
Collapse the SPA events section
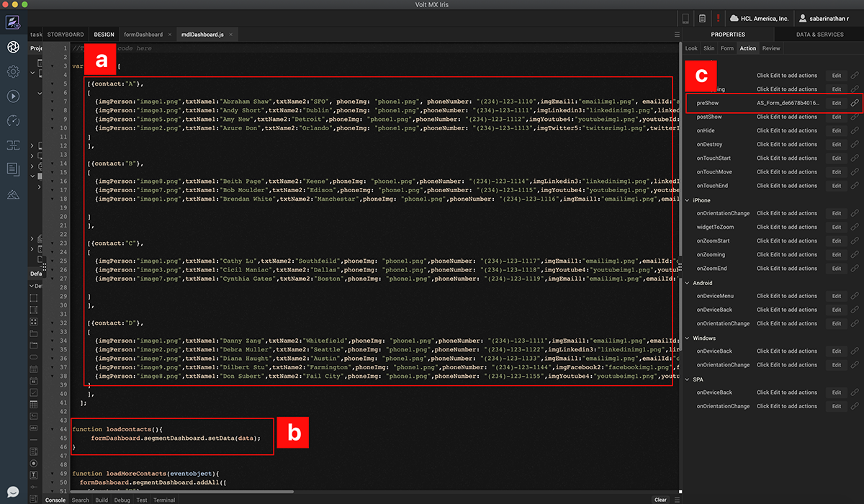coord(686,379)
